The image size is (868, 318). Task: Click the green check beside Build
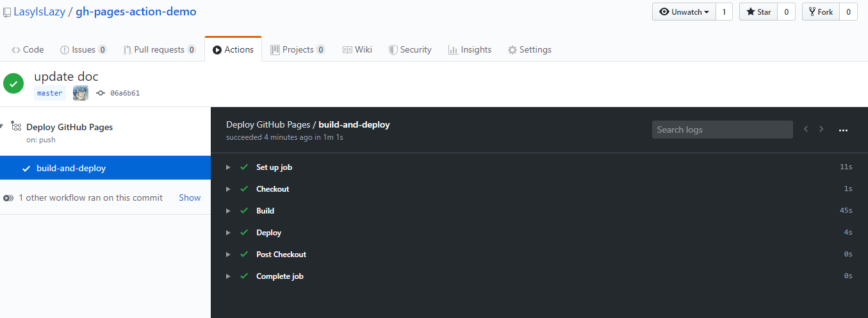[x=244, y=211]
